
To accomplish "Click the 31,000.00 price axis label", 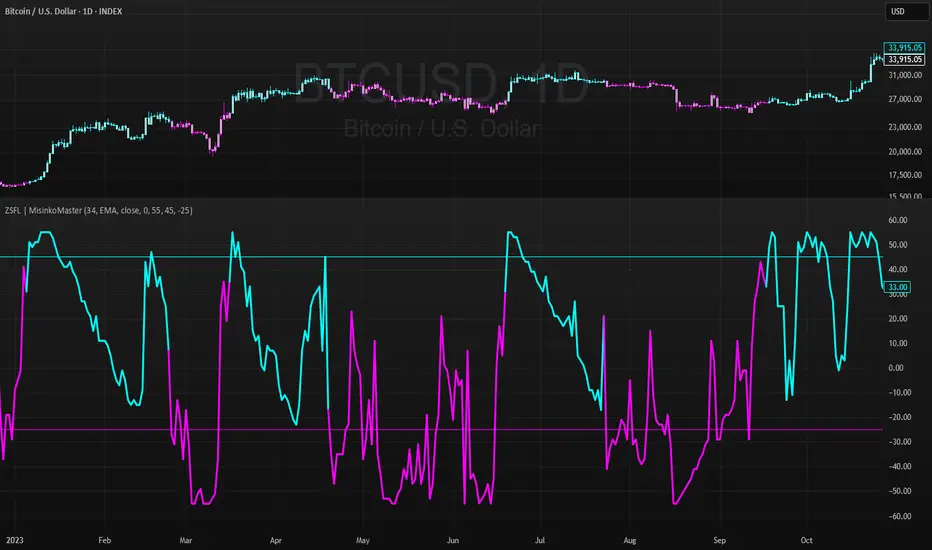I will tap(905, 76).
